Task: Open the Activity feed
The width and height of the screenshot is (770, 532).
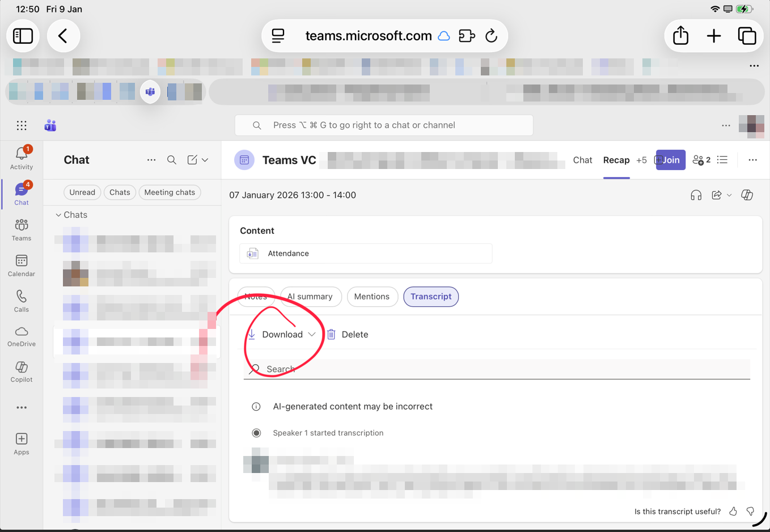Action: [22, 158]
